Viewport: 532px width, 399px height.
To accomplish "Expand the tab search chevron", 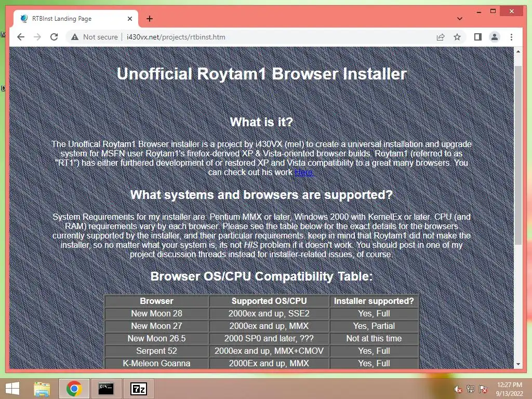I will [x=460, y=19].
